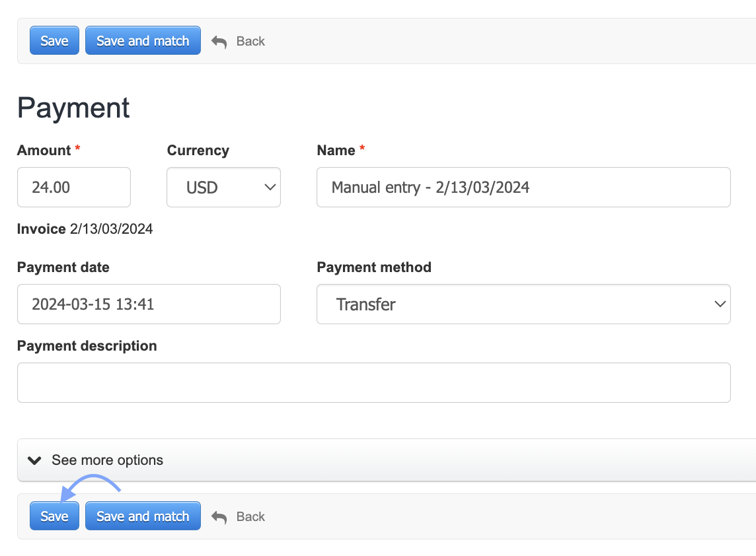The width and height of the screenshot is (756, 556).
Task: Click the top Back arrow icon
Action: 219,42
